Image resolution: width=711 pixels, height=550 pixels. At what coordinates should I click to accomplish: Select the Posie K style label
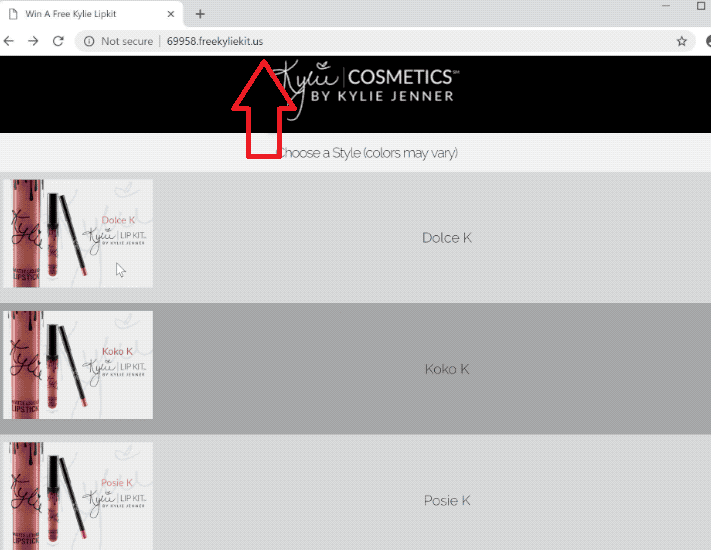447,501
